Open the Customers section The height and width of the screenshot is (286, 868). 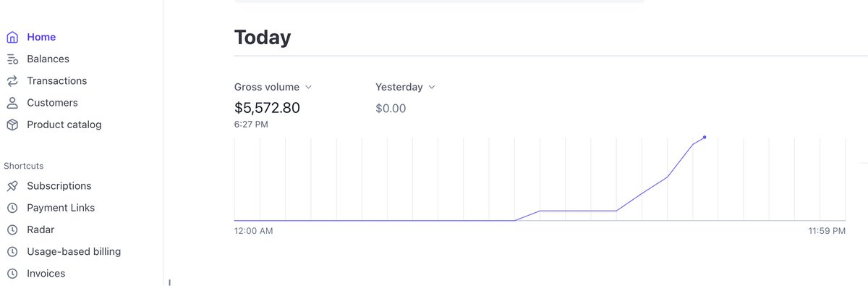pyautogui.click(x=52, y=103)
